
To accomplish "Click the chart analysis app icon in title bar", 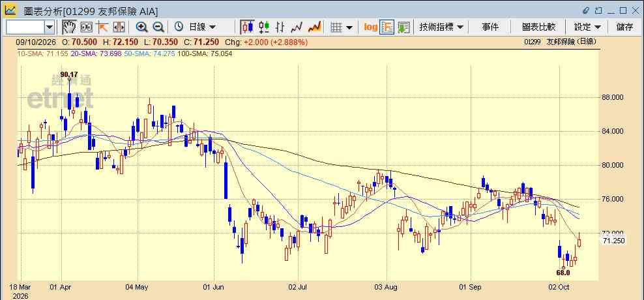I will [x=10, y=10].
